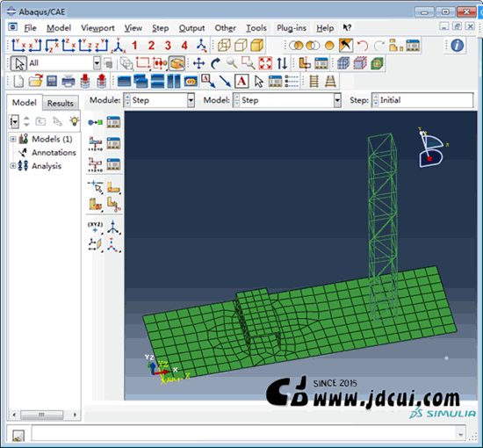The height and width of the screenshot is (448, 483).
Task: Open the message area history dropdown arrow
Action: (460, 434)
